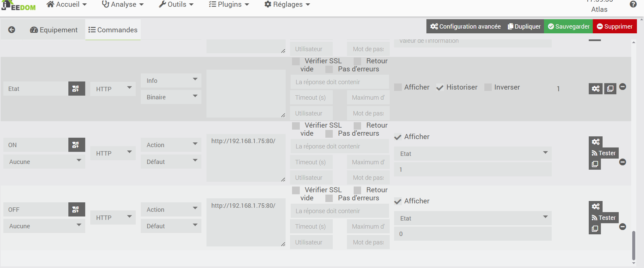Open the Réglages menu
The height and width of the screenshot is (268, 644).
click(x=287, y=4)
